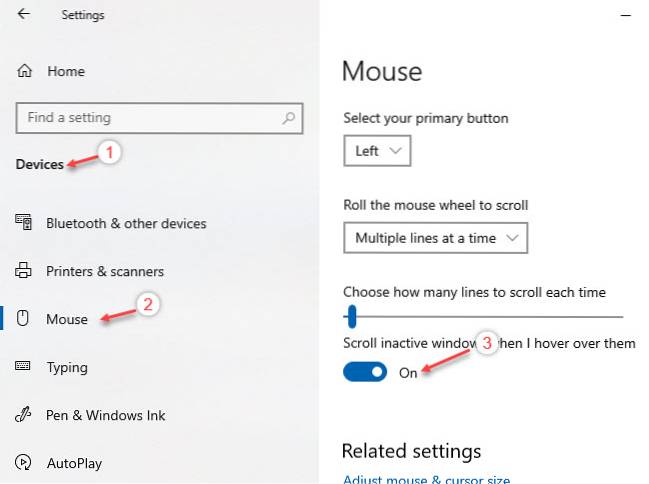Click the Find a setting search box
The width and height of the screenshot is (649, 484).
(x=150, y=118)
